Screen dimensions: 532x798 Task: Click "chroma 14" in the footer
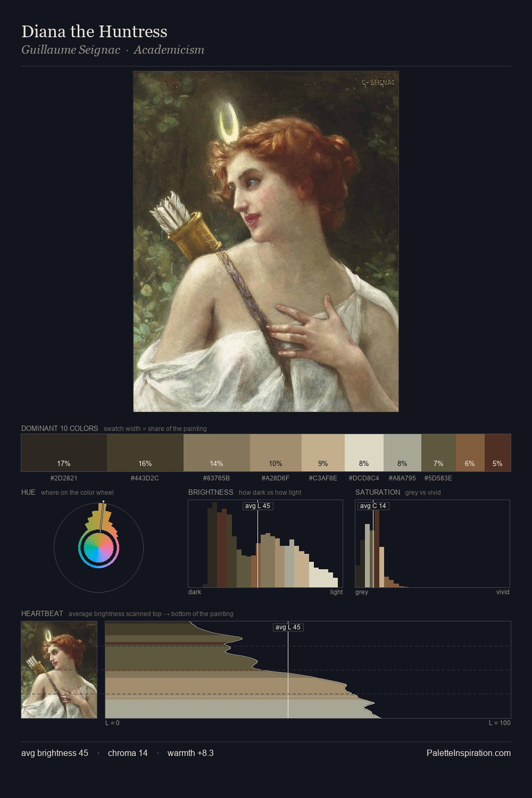(x=128, y=753)
